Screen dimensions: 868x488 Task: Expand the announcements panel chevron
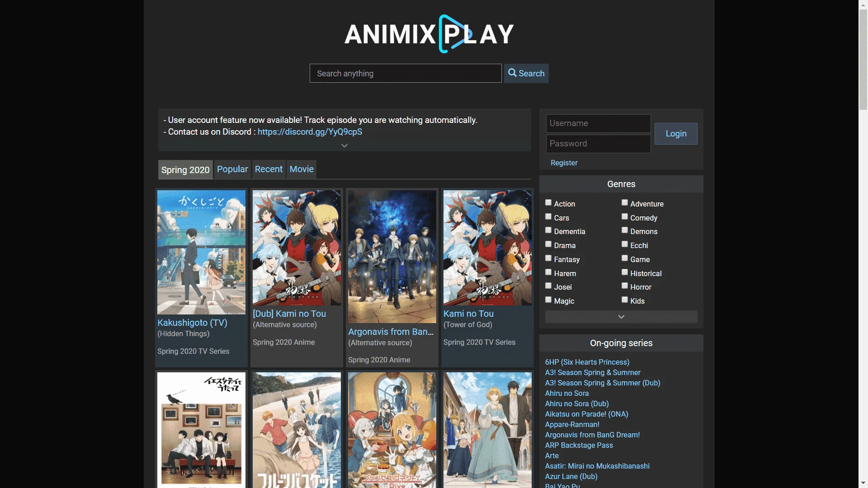[x=344, y=145]
